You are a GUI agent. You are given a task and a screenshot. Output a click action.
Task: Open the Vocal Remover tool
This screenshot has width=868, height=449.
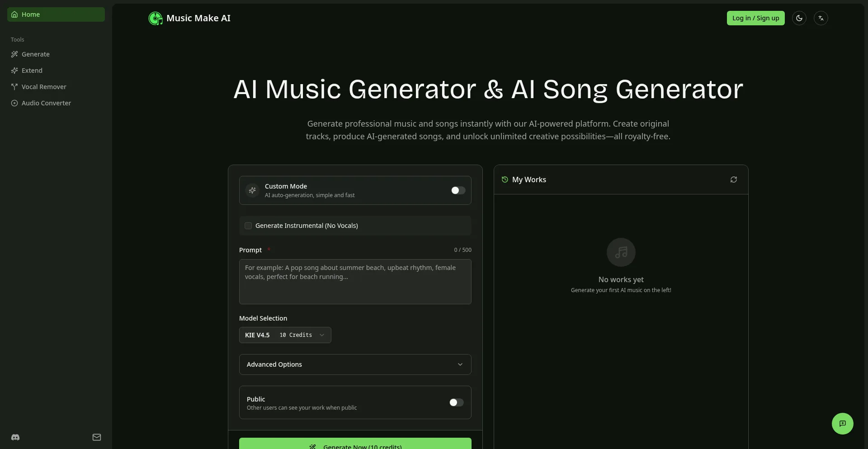click(x=43, y=86)
